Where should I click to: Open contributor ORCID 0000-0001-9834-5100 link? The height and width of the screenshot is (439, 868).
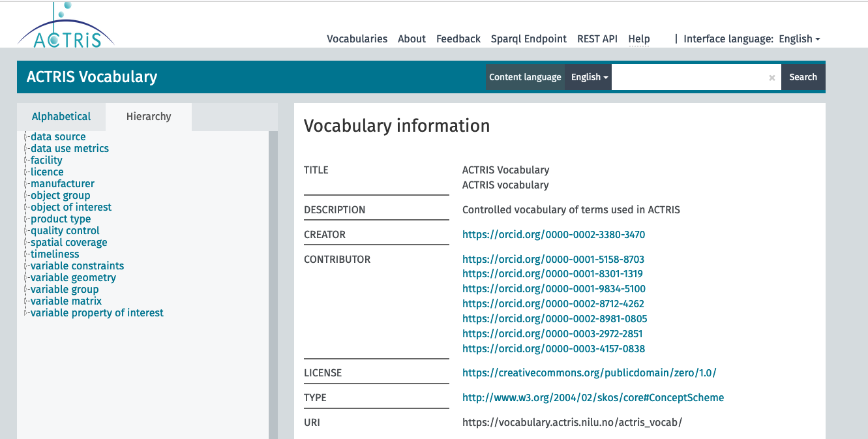(554, 289)
